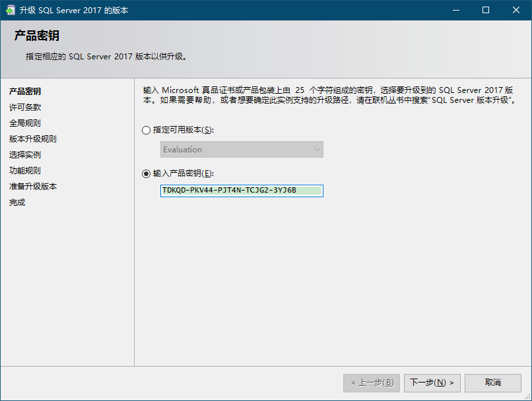532x401 pixels.
Task: Minimize the upgrade wizard window
Action: [x=455, y=10]
